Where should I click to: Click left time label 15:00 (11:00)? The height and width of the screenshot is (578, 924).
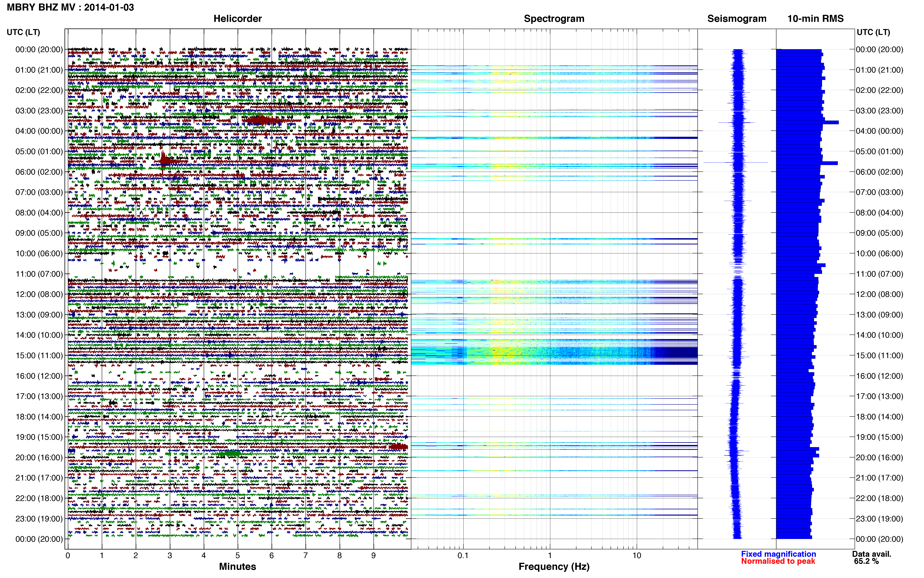39,355
